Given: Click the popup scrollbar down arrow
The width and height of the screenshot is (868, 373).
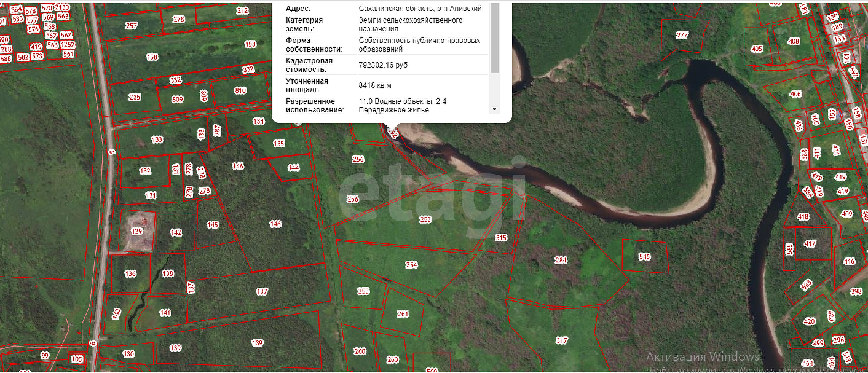Looking at the screenshot, I should pos(494,109).
